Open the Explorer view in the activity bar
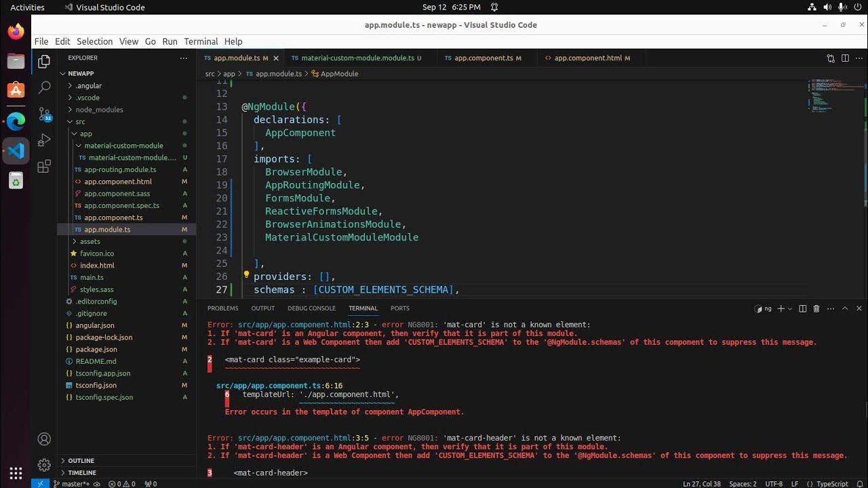The height and width of the screenshot is (488, 868). (x=44, y=62)
